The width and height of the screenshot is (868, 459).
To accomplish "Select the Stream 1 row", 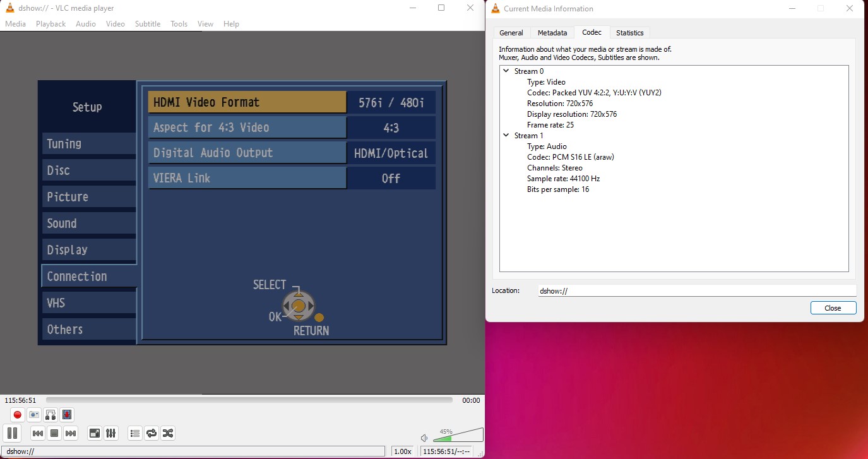I will point(529,136).
